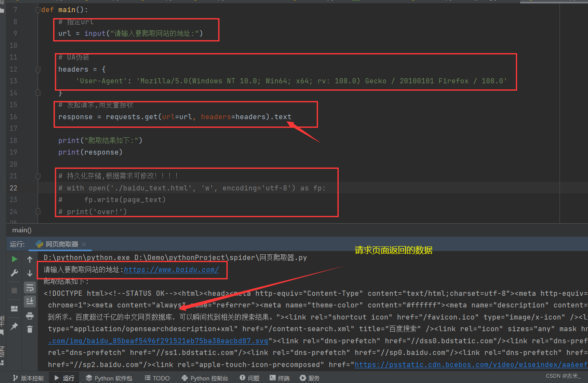Click the grey Stop process square icon
The height and width of the screenshot is (383, 588).
click(14, 290)
